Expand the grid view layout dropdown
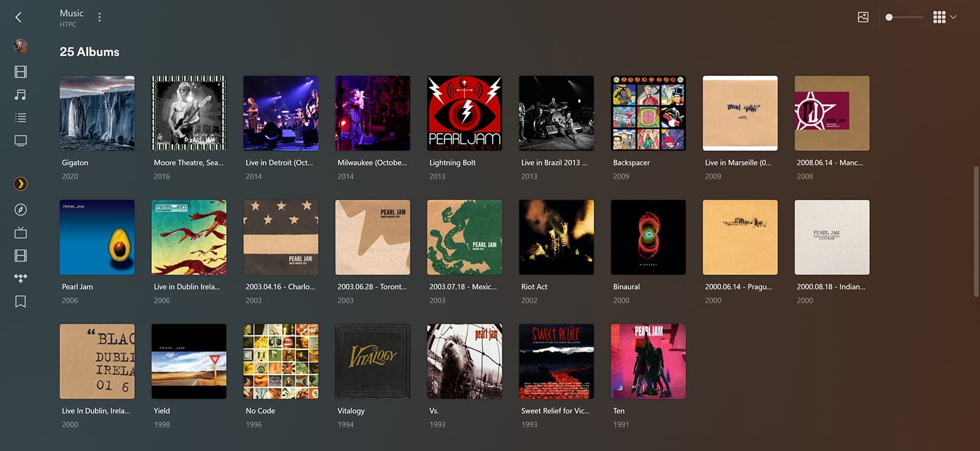Screen dimensions: 980x451 [944, 17]
